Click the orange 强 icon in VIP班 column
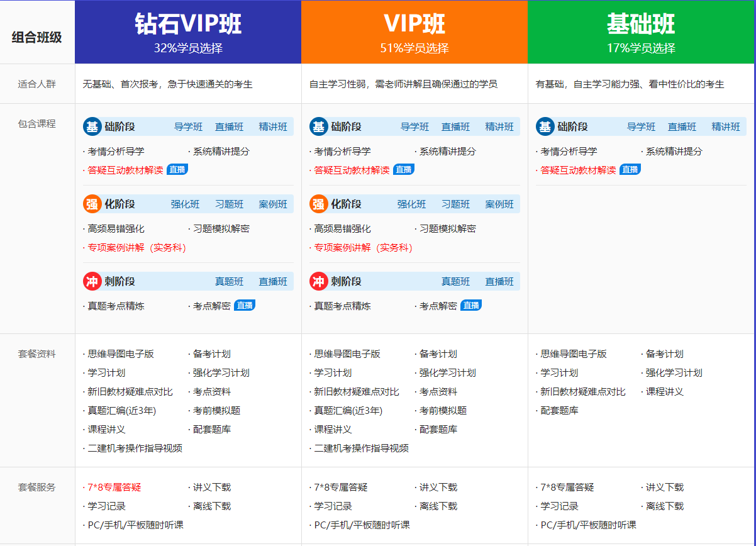This screenshot has width=756, height=546. (318, 204)
